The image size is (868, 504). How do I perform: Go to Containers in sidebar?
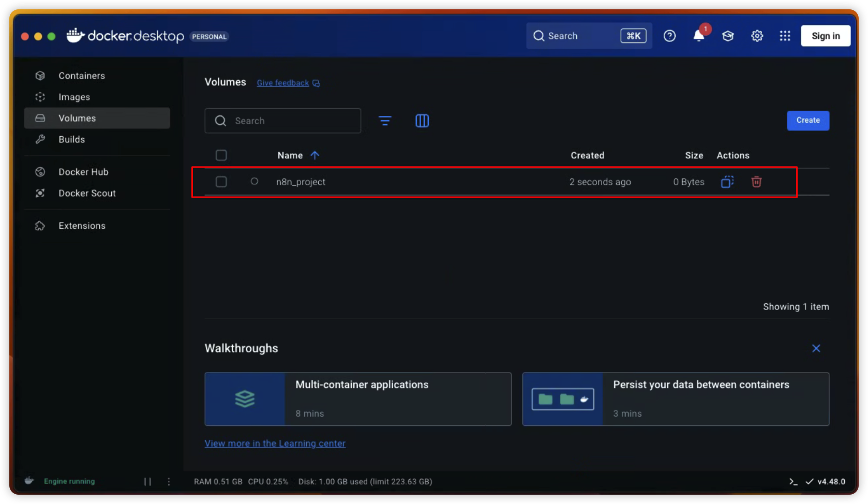pos(97,76)
